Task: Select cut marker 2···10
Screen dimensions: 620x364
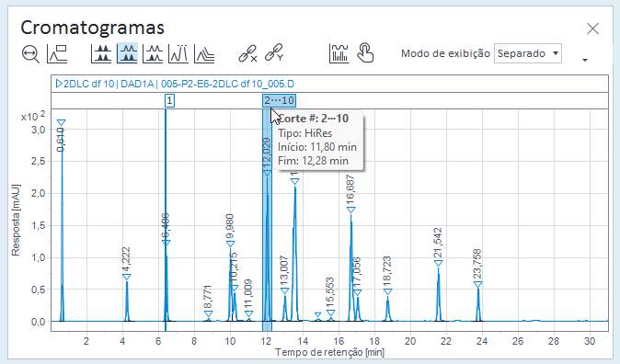Action: point(279,100)
